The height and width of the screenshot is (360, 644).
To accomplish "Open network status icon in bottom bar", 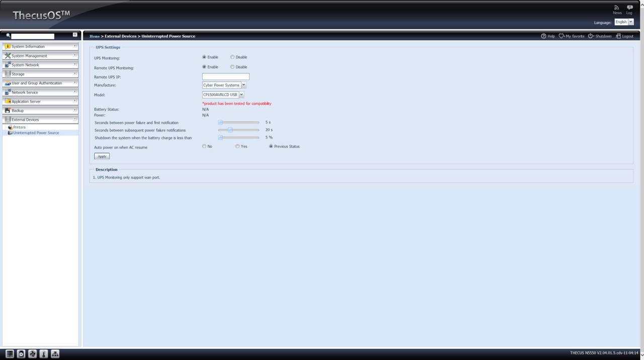I will pyautogui.click(x=55, y=354).
